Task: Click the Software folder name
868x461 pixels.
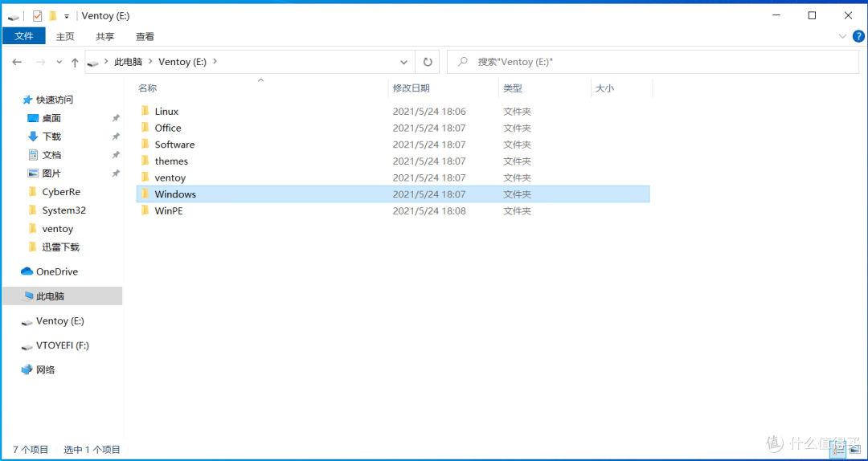Action: click(174, 145)
